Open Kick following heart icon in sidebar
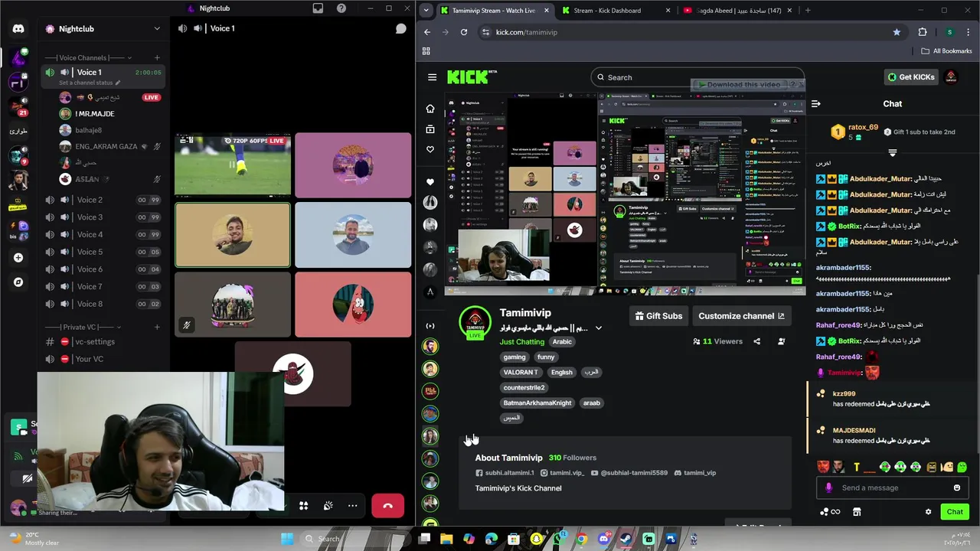Image resolution: width=980 pixels, height=551 pixels. point(430,150)
